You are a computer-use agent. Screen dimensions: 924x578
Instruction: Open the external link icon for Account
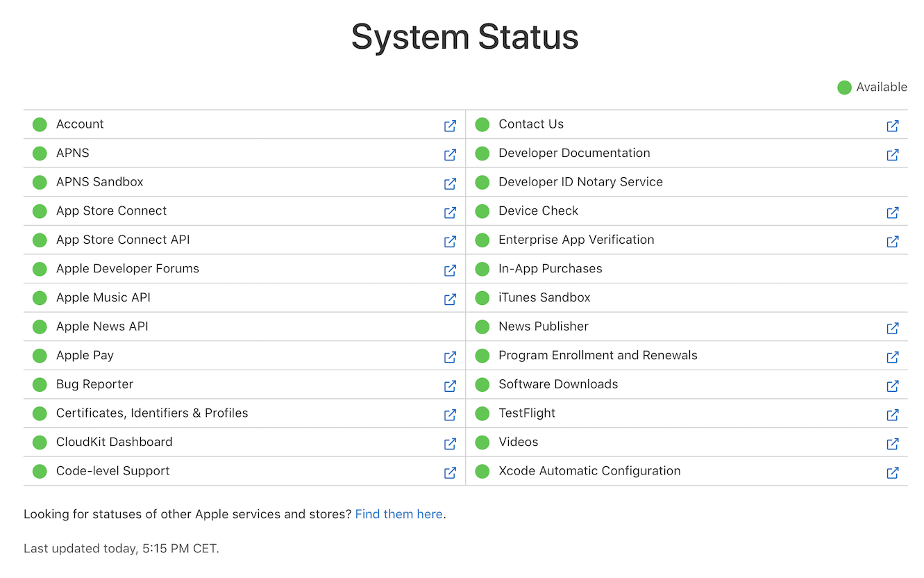coord(450,126)
